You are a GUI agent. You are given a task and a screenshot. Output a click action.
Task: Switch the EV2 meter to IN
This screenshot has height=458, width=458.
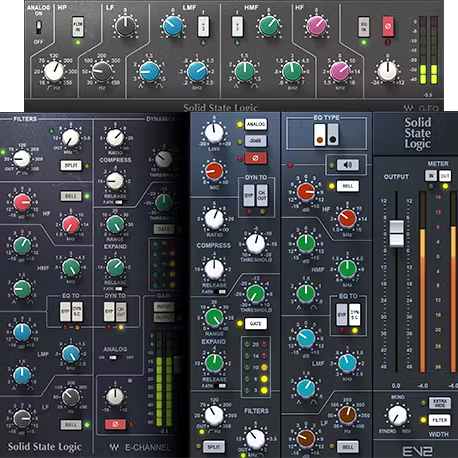tap(431, 176)
